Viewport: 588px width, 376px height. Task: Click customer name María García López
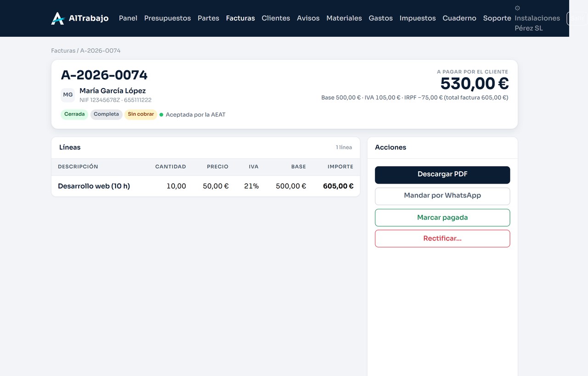(x=113, y=91)
